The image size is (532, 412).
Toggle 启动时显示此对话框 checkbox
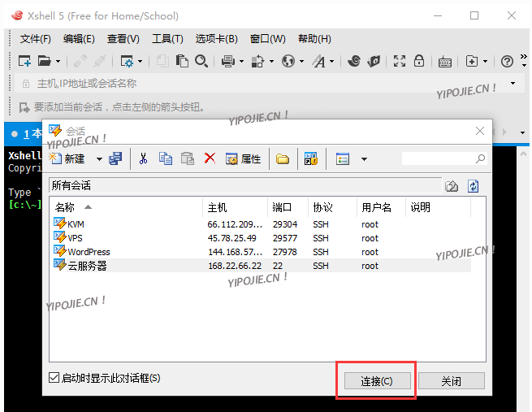[x=54, y=377]
